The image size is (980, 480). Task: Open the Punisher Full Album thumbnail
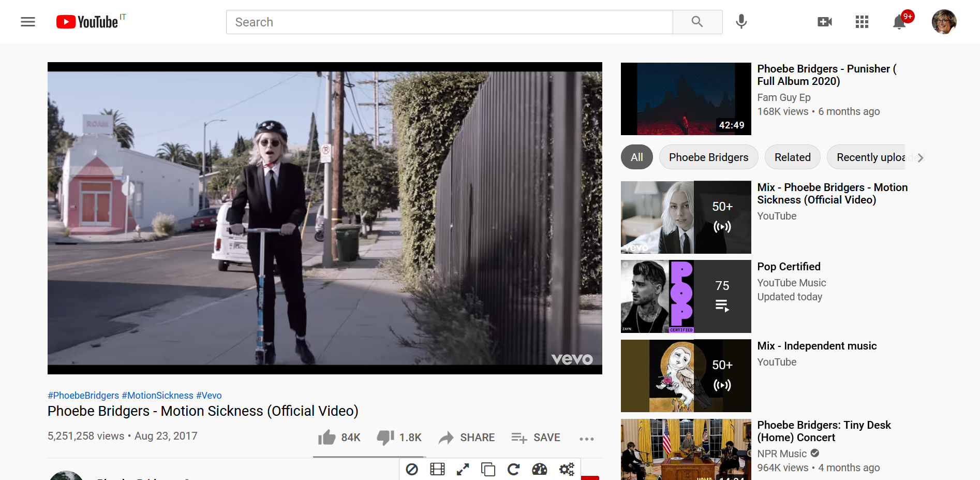point(686,99)
